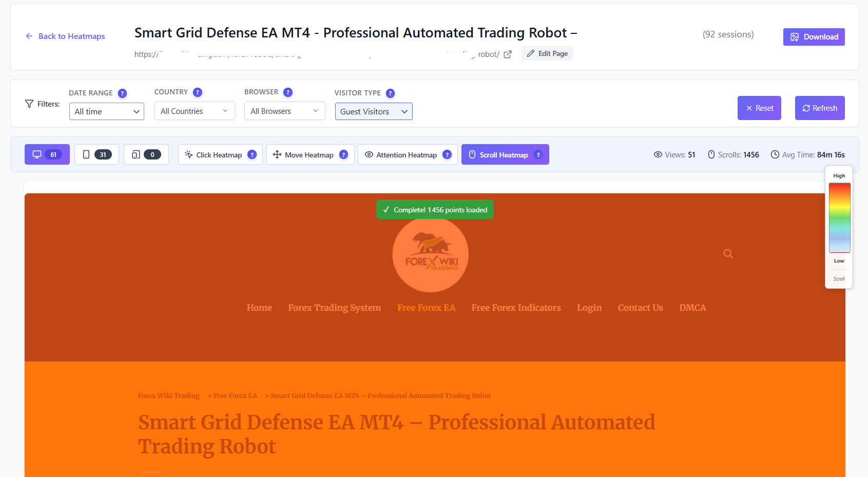Select mobile device view with 31 sessions
The width and height of the screenshot is (868, 477).
[x=97, y=154]
